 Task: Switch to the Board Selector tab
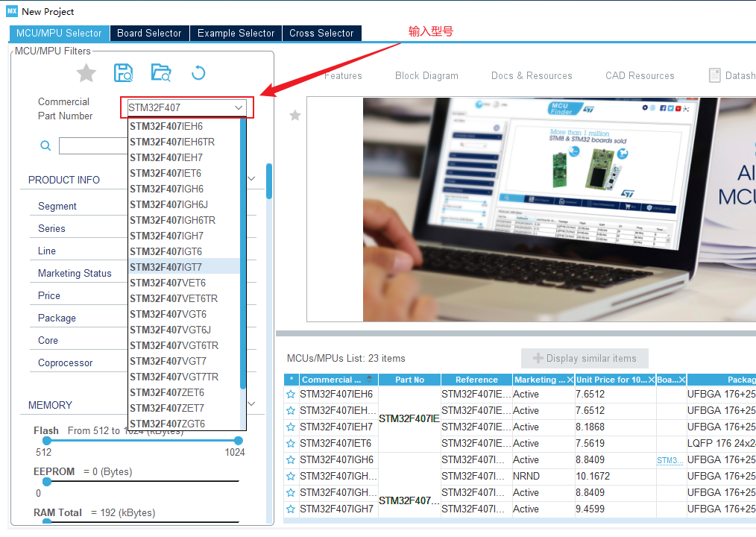tap(149, 34)
